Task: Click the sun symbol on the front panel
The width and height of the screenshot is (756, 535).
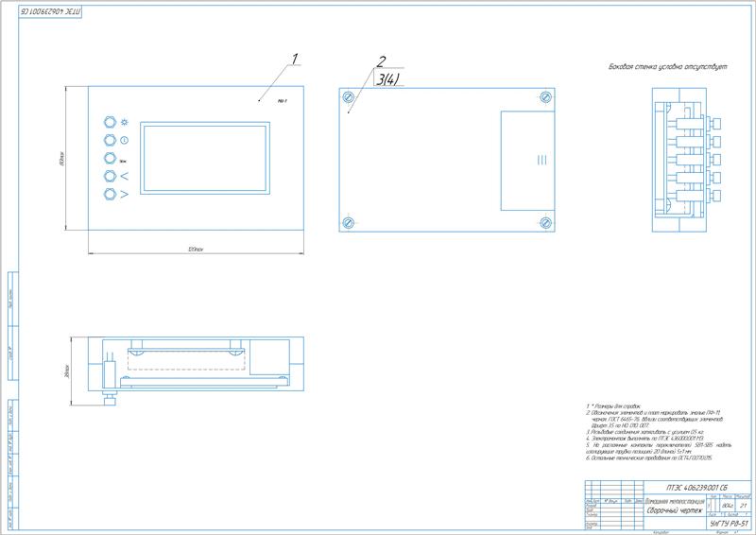Action: coord(125,122)
